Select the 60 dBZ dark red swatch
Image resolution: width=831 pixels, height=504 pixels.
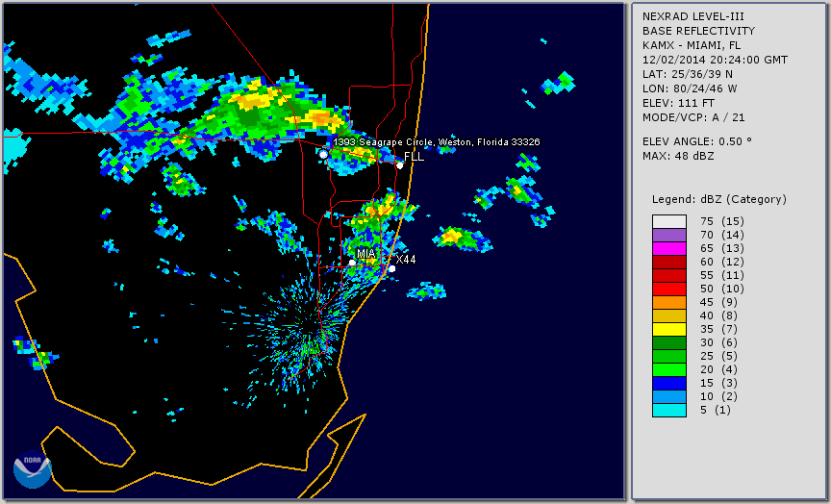coord(669,262)
